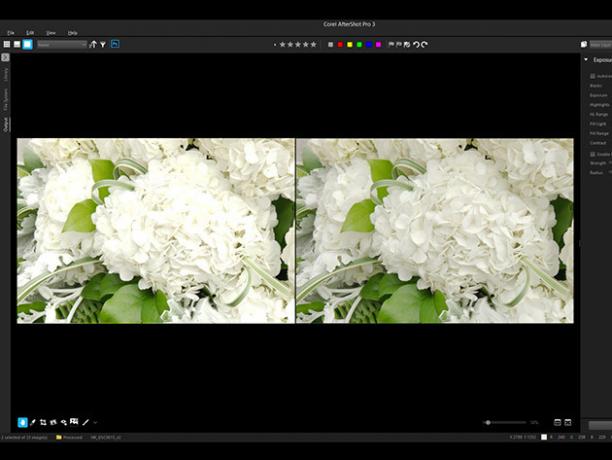Close the left panel with X icon
The height and width of the screenshot is (460, 612).
(5, 58)
